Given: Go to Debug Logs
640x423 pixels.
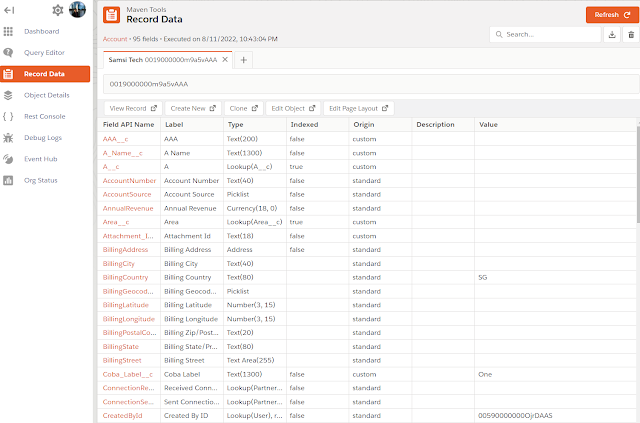Looking at the screenshot, I should [43, 138].
